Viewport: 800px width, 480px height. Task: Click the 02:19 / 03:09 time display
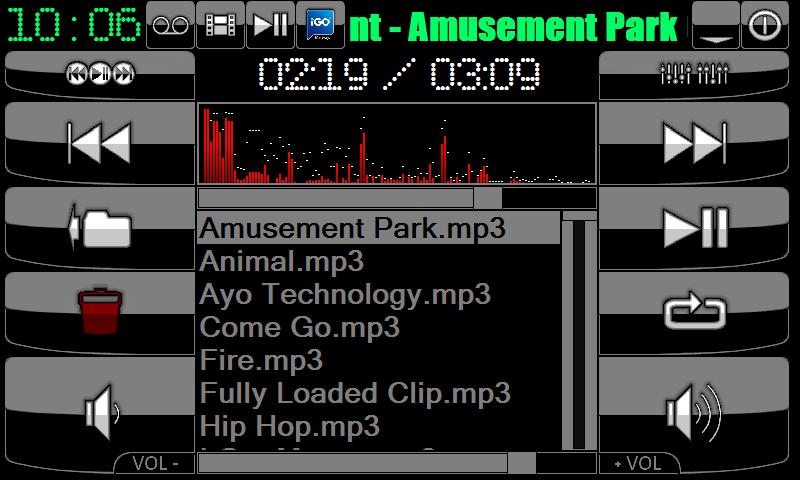(399, 74)
